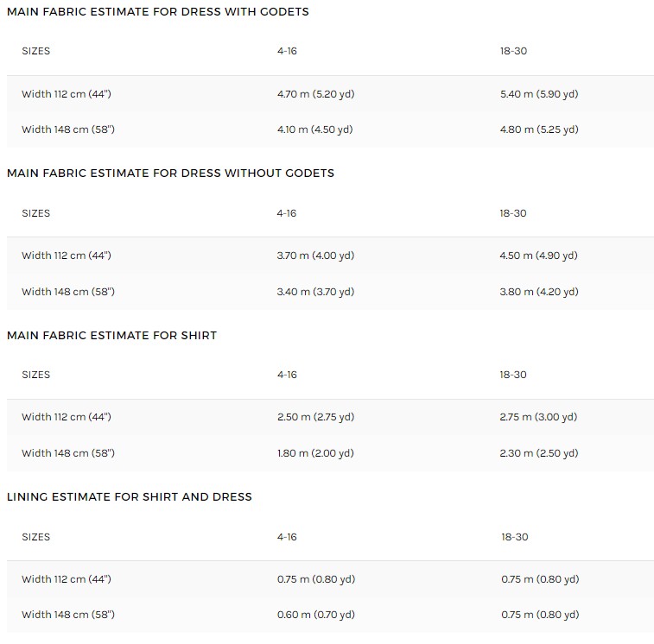
Task: Select the 3.80 m (4.20 yd) value
Action: point(538,292)
